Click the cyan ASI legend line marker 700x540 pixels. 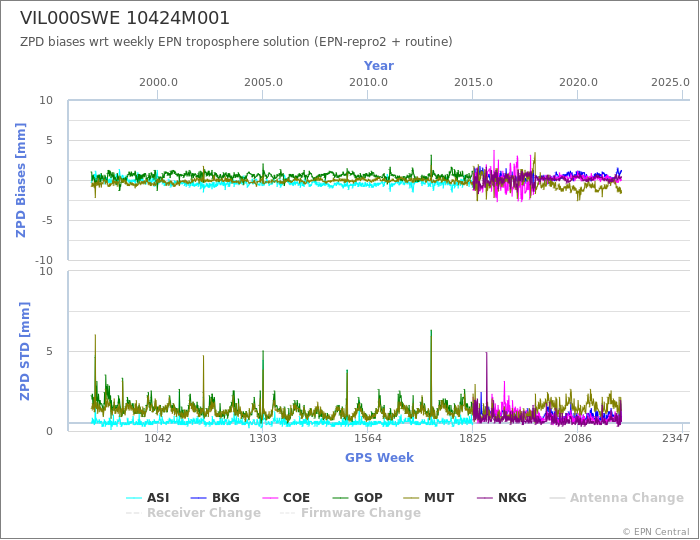(x=134, y=498)
